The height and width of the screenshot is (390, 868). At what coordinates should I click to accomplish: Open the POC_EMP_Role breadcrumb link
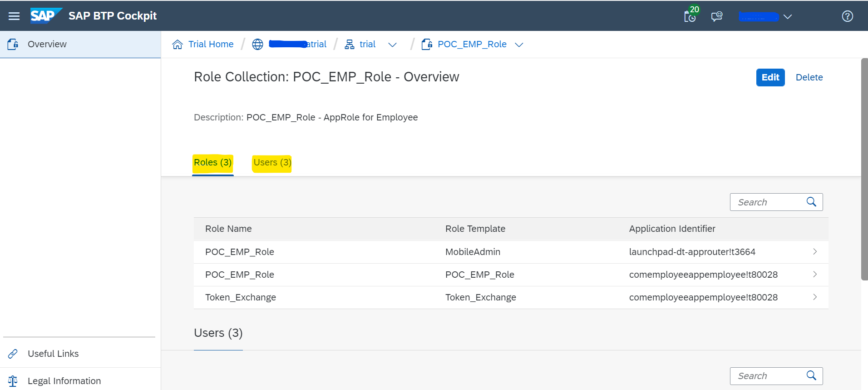click(x=472, y=44)
